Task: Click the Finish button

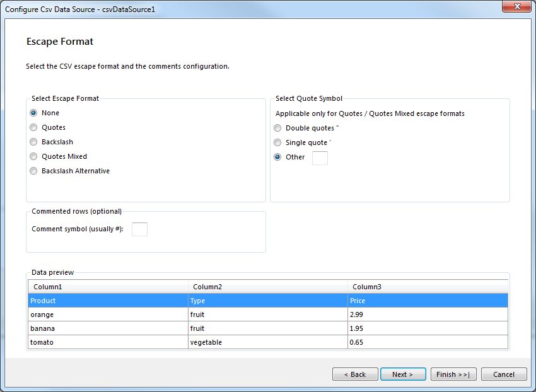Action: coord(453,374)
